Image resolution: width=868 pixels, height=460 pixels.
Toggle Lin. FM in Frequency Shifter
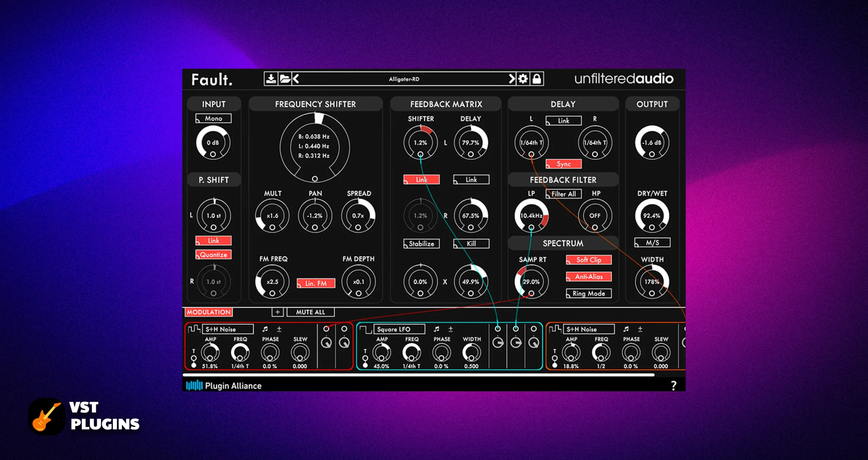(316, 283)
